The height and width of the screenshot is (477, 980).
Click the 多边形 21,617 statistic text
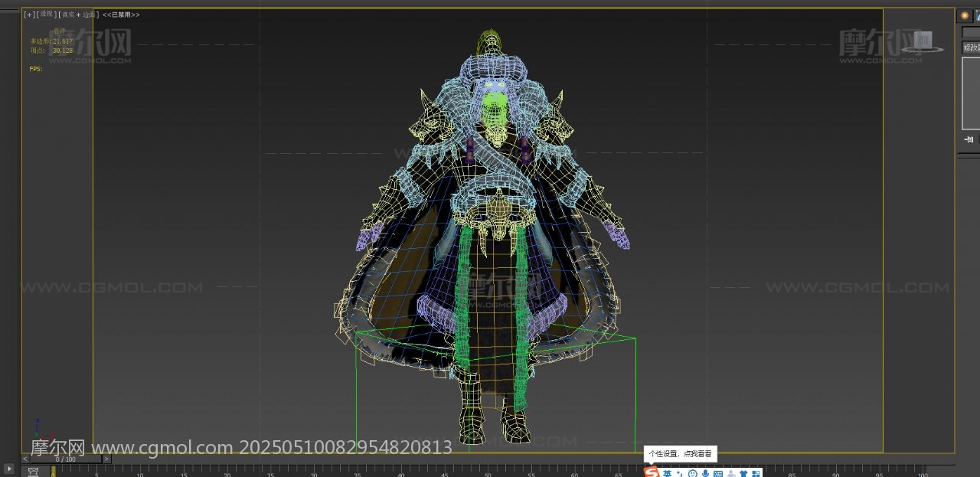[51, 41]
